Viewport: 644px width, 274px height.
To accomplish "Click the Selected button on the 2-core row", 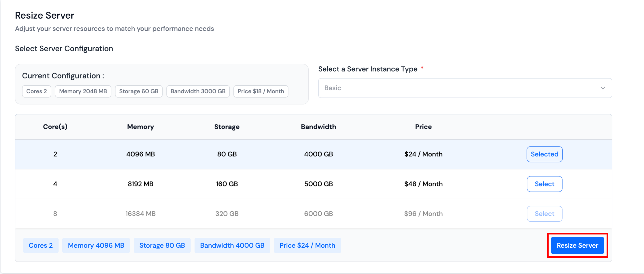I will pyautogui.click(x=544, y=154).
